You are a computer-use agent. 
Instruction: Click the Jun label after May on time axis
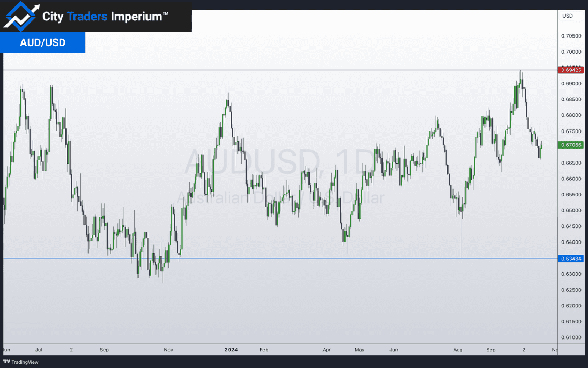pos(394,350)
